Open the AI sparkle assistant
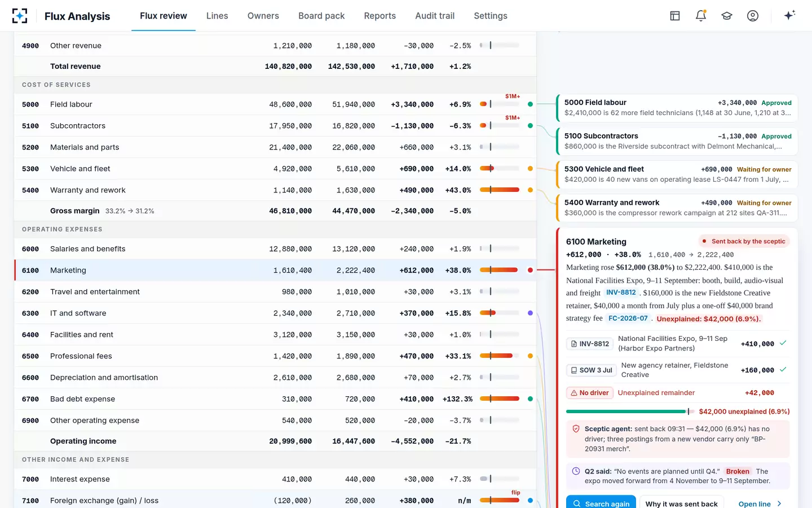 click(x=789, y=15)
